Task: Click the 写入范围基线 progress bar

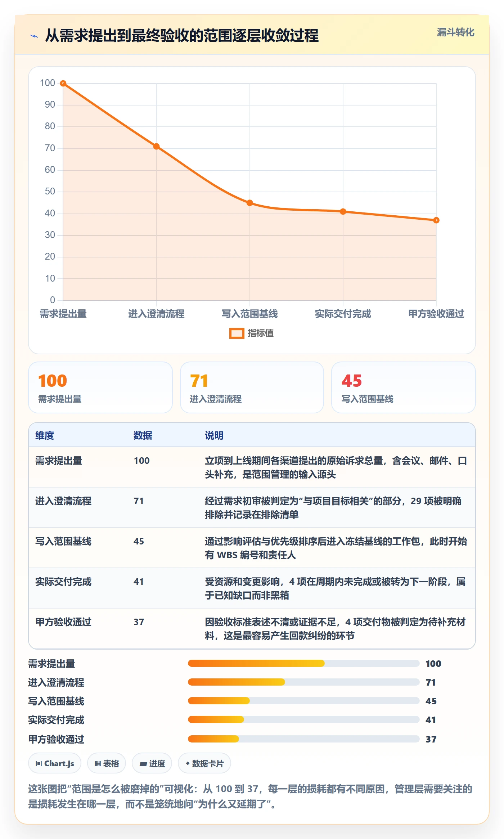Action: tap(304, 701)
